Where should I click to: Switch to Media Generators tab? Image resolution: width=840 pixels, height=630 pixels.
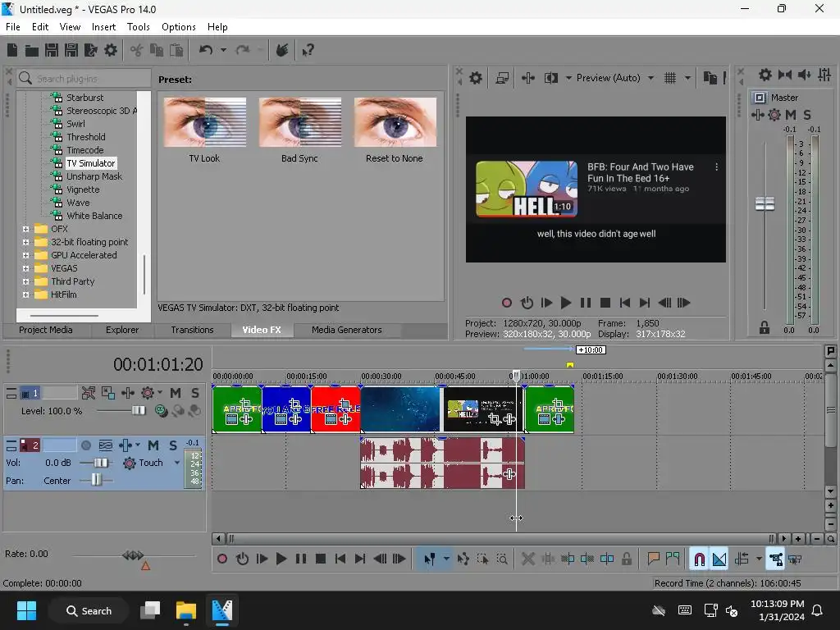pos(347,330)
